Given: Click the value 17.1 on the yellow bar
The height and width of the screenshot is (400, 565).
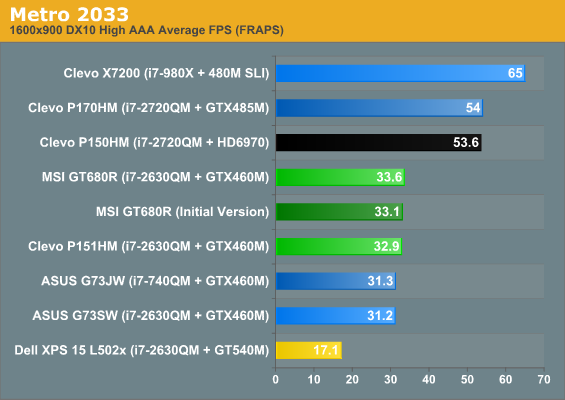Looking at the screenshot, I should (x=326, y=350).
